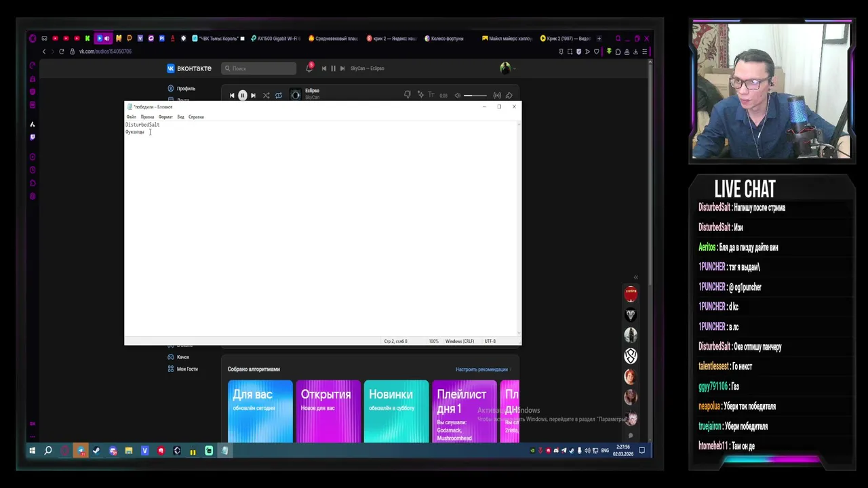The width and height of the screenshot is (868, 488).
Task: Switch to the Колесо фортуны browser tab
Action: 445,39
